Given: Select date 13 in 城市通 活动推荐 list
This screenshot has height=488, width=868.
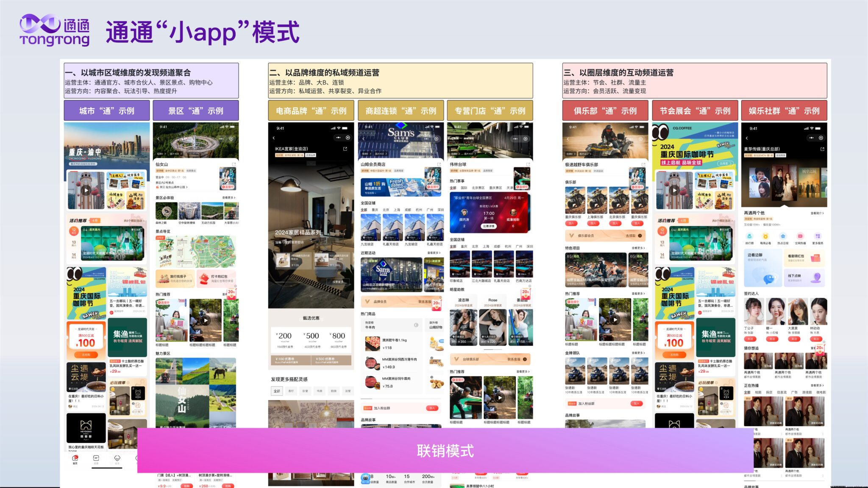Looking at the screenshot, I should click(74, 244).
